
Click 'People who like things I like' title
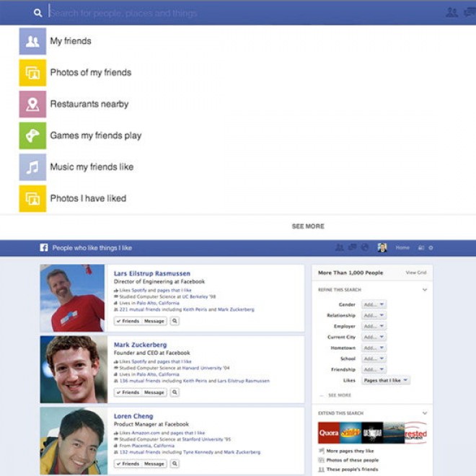click(92, 247)
